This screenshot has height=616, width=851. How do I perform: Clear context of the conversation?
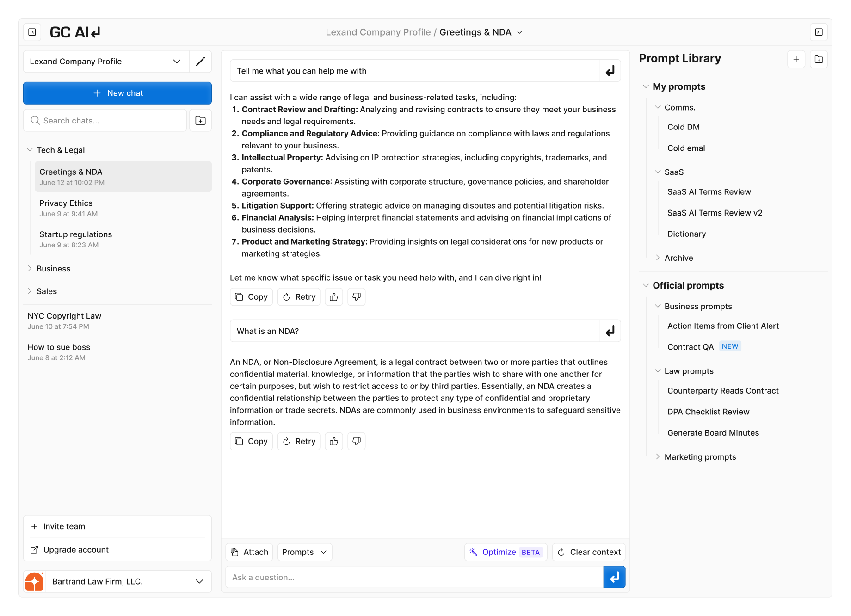coord(589,552)
